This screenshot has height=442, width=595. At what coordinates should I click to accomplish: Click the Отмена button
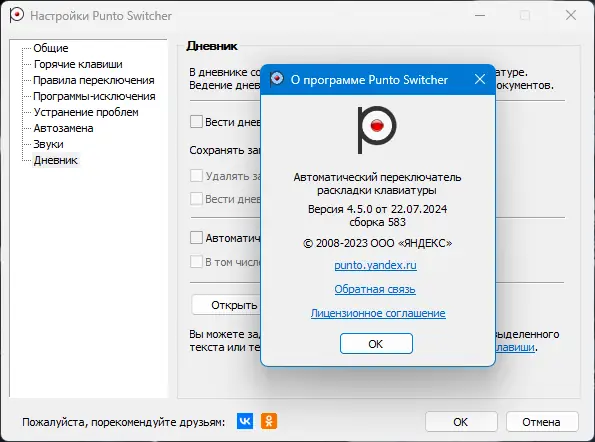541,422
